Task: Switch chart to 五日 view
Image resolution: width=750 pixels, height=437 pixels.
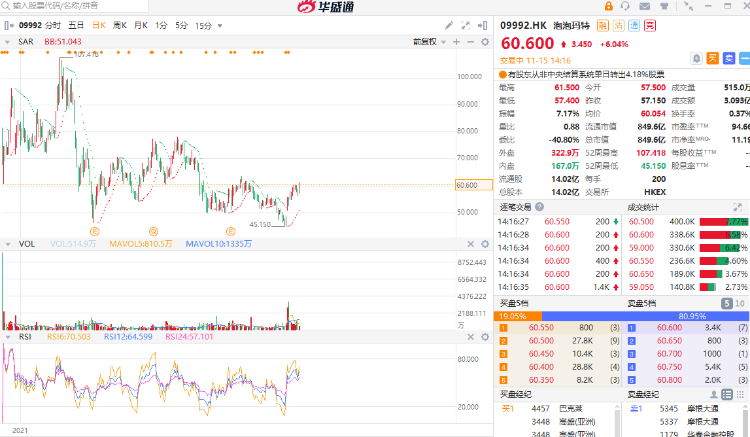Action: click(x=76, y=25)
